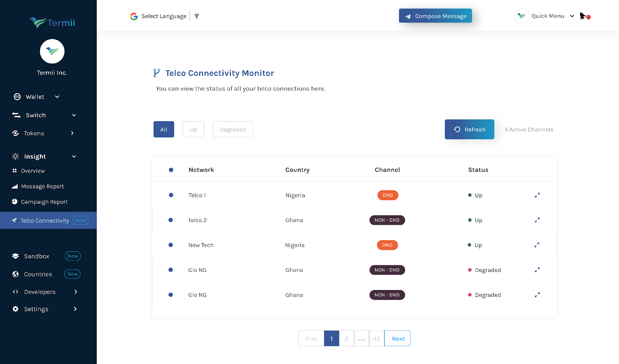Go to page 2
Viewport: 619px width, 364px height.
click(x=347, y=338)
